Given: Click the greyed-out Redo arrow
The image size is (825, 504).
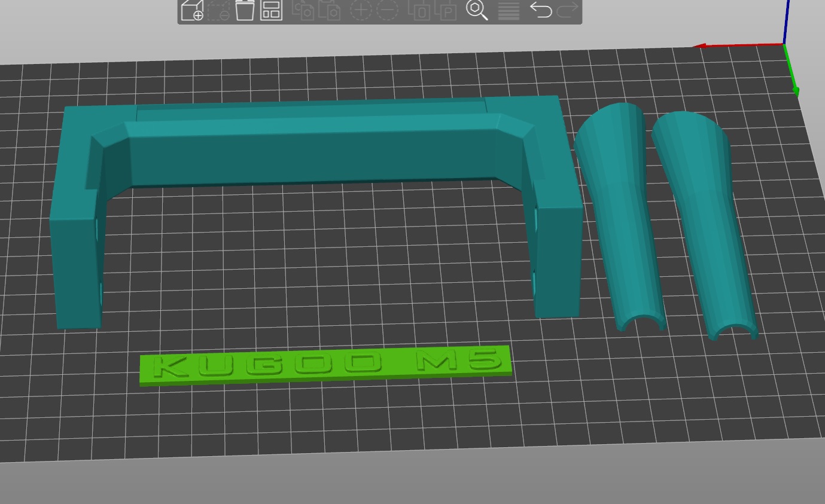Looking at the screenshot, I should (567, 10).
